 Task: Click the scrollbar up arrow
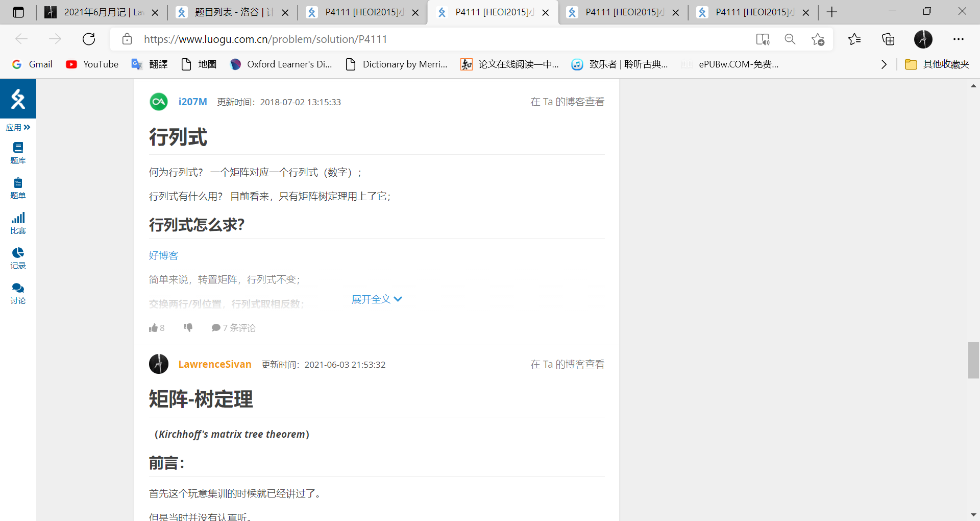[973, 86]
